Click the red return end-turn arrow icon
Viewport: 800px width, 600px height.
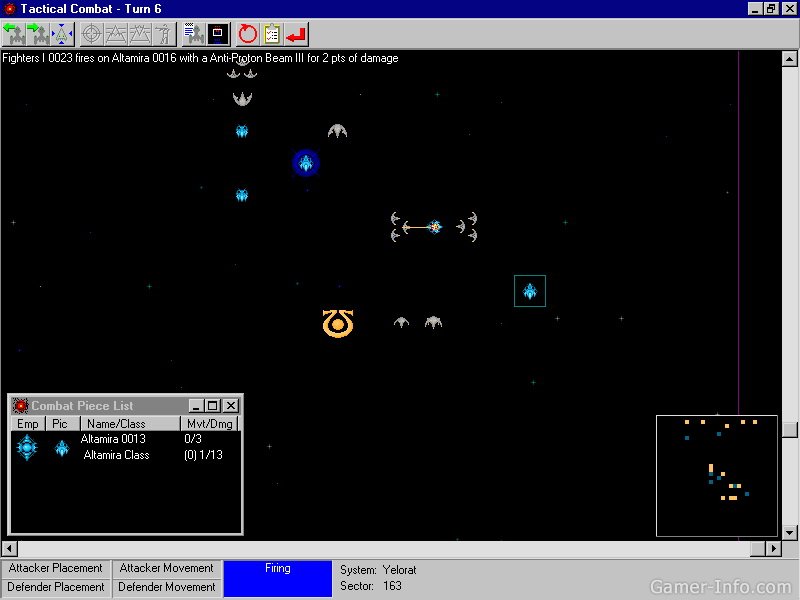click(x=294, y=33)
